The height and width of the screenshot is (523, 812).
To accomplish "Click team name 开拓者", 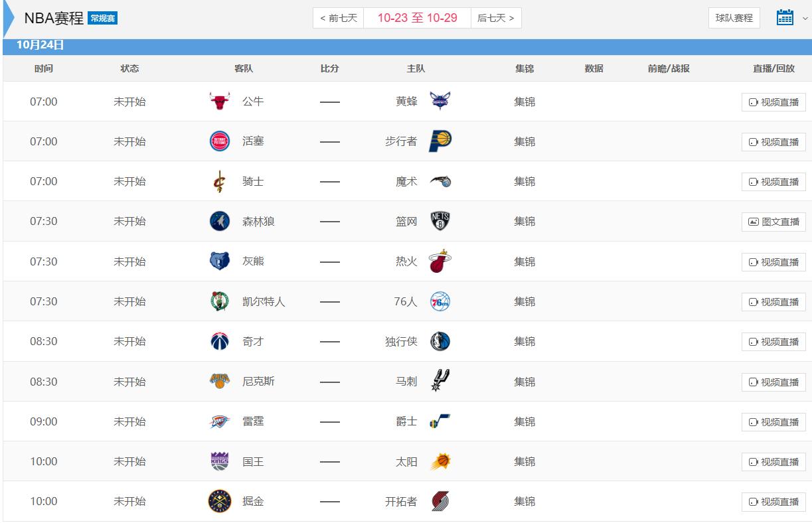I will click(x=401, y=501).
